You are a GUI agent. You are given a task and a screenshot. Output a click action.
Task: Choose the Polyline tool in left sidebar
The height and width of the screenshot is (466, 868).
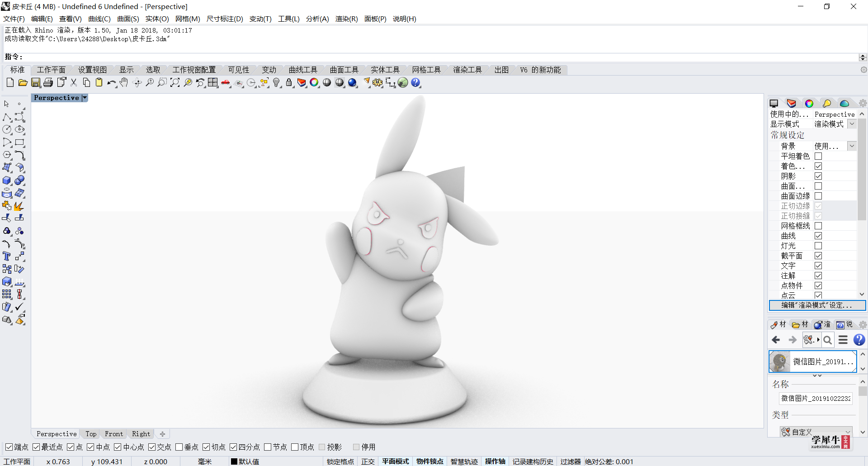7,117
